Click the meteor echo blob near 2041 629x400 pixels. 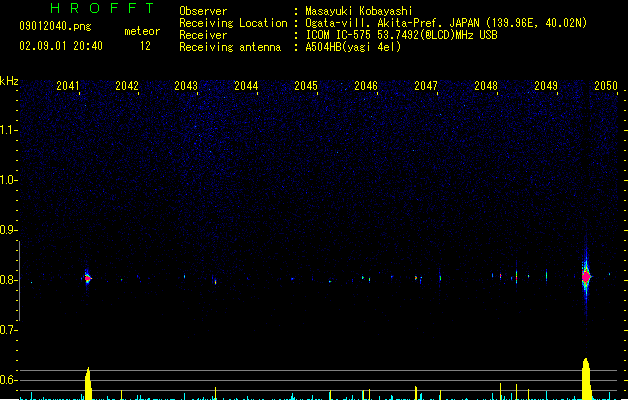pyautogui.click(x=87, y=278)
